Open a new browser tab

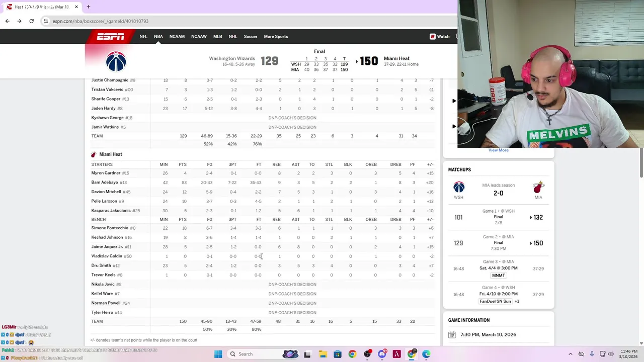pos(88,7)
